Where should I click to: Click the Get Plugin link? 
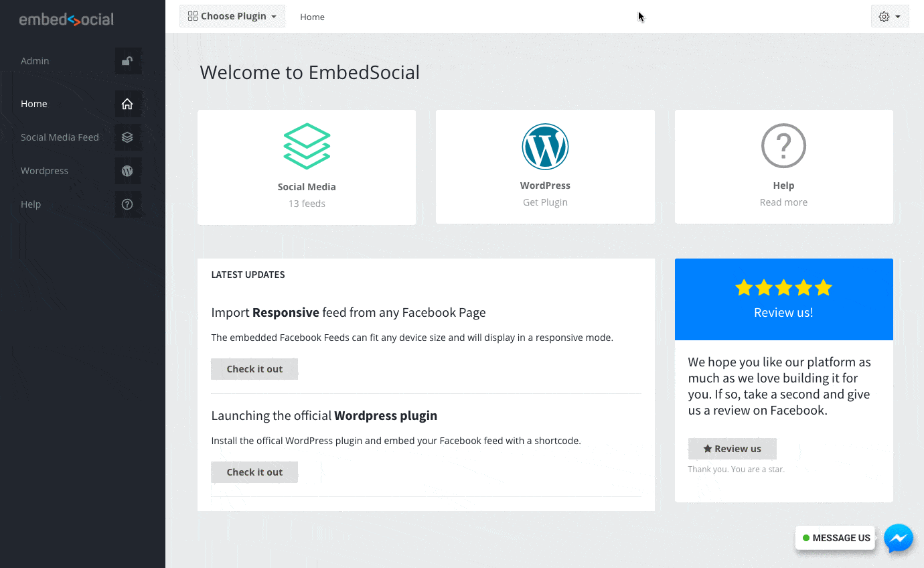point(545,202)
